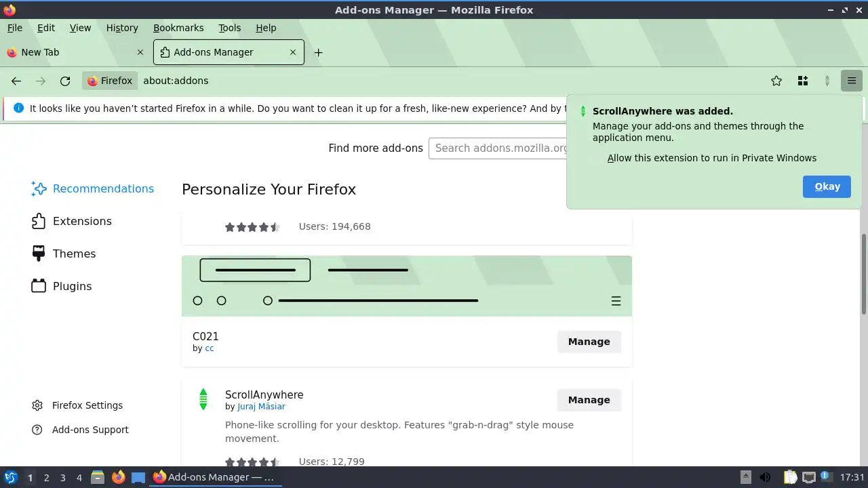Open the Edit menu
Image resolution: width=868 pixels, height=488 pixels.
pos(46,28)
